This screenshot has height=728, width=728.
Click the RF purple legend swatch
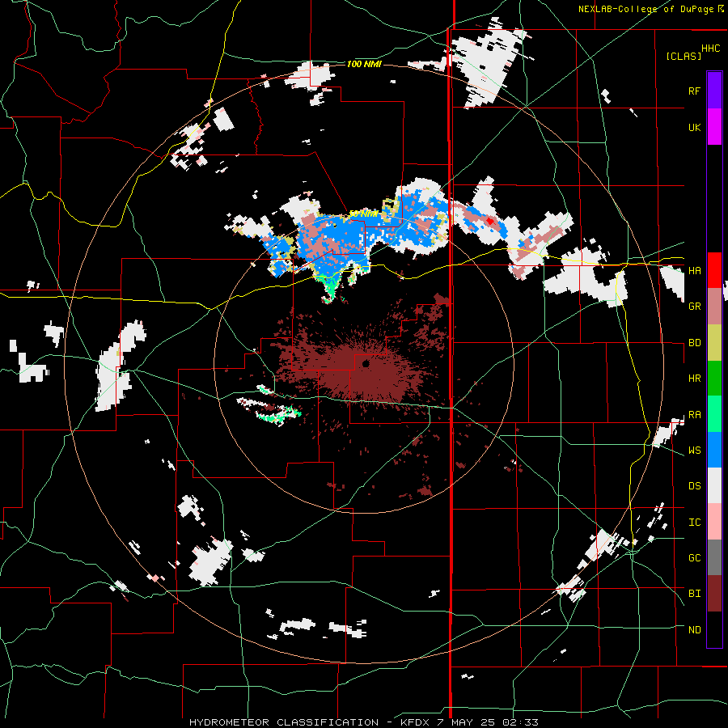pyautogui.click(x=714, y=90)
